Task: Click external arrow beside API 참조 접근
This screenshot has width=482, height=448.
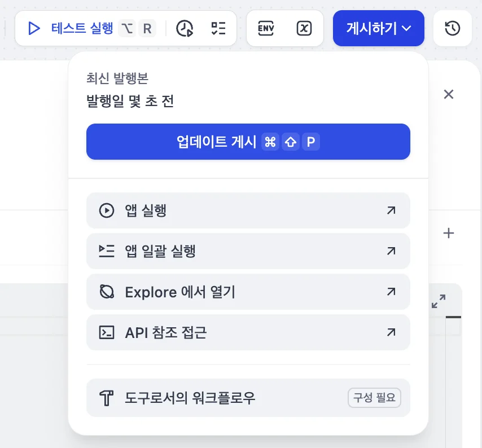Action: click(391, 332)
